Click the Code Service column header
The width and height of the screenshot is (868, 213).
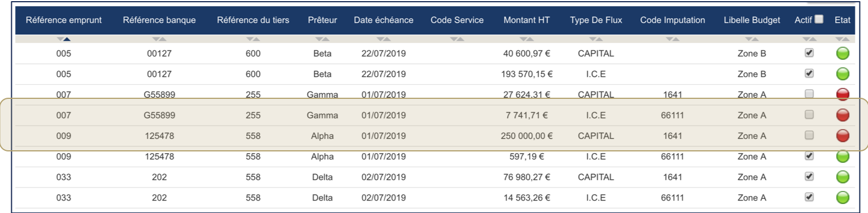[457, 20]
